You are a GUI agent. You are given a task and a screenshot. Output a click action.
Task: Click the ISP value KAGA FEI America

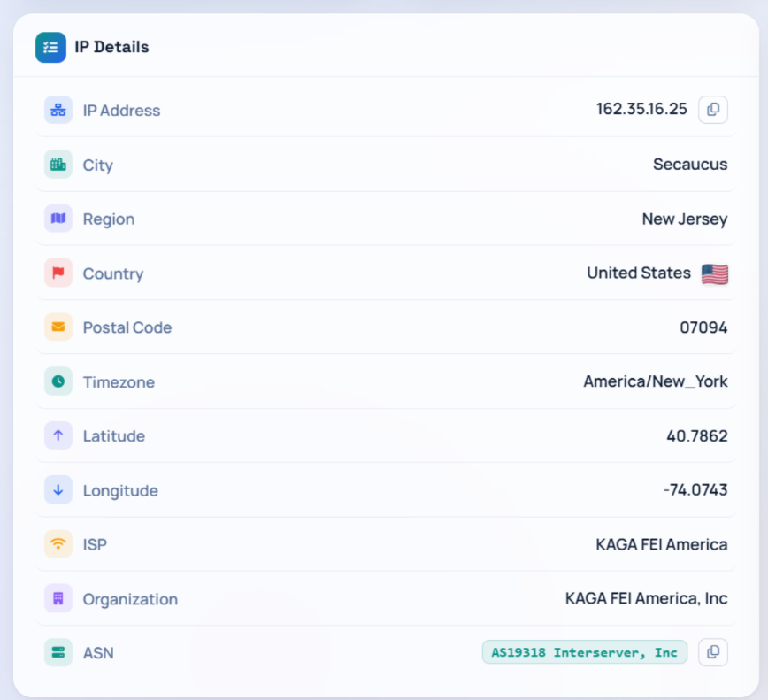coord(661,544)
